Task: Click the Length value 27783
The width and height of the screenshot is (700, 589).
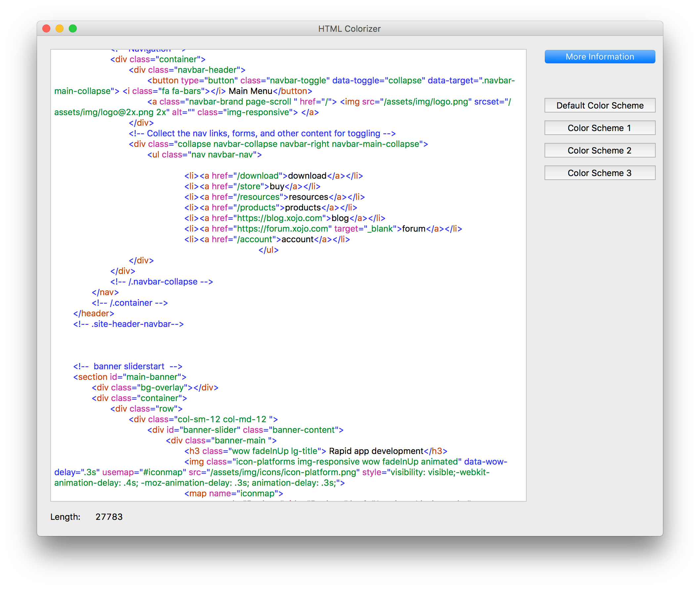Action: tap(109, 517)
